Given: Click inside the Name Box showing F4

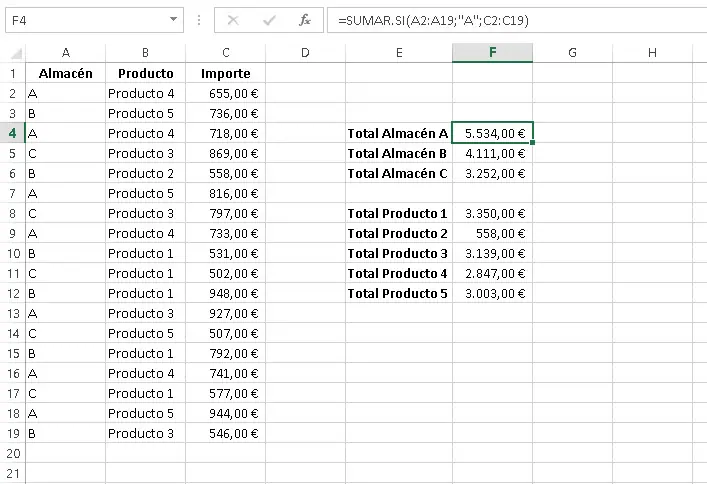Looking at the screenshot, I should 80,20.
